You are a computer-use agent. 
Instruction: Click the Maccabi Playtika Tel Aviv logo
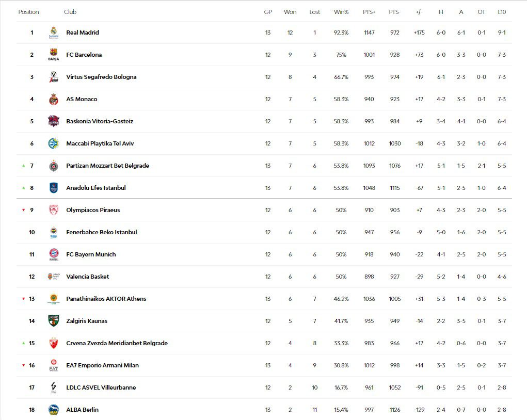[x=54, y=143]
